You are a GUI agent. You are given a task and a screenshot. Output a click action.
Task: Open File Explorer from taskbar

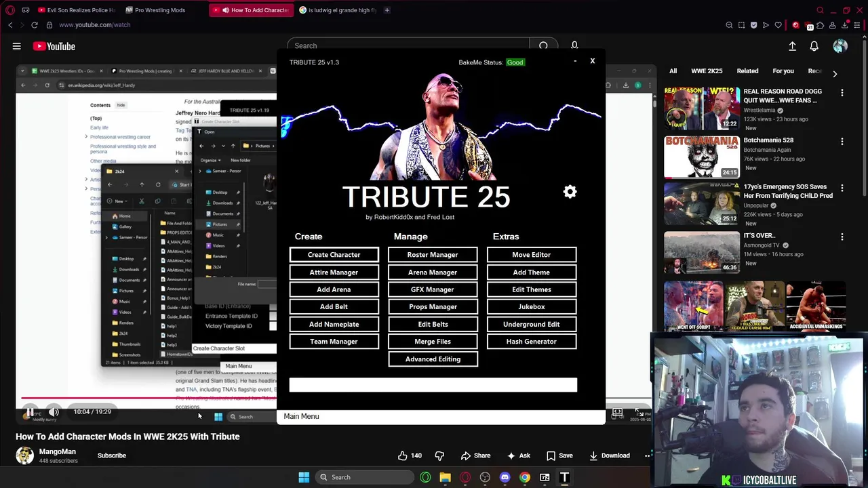pos(445,477)
